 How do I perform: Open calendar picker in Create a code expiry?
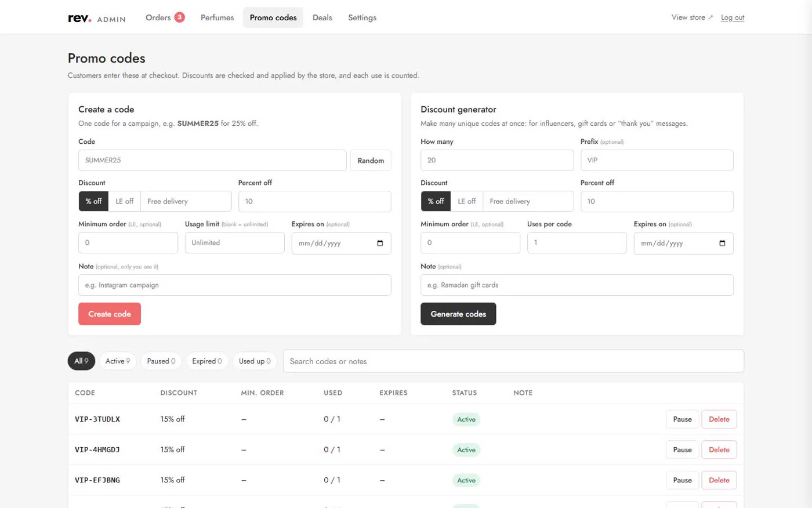pyautogui.click(x=380, y=244)
